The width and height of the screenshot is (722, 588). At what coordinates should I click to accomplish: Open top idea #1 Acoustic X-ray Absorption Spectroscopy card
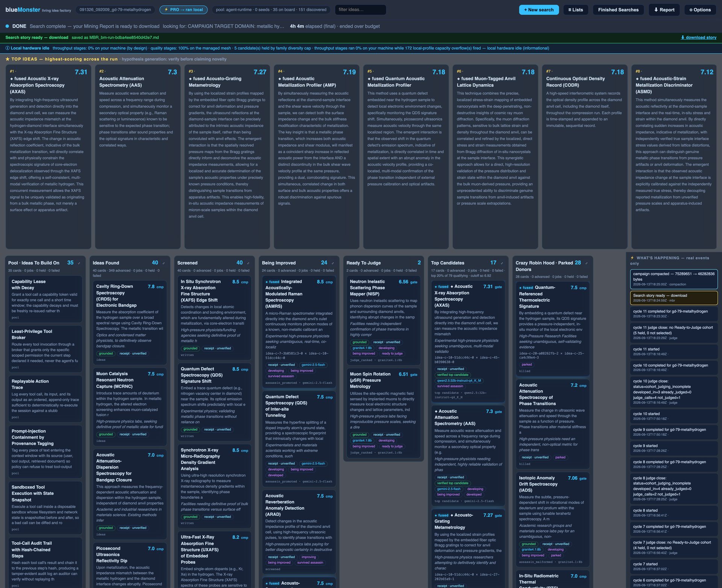coord(48,156)
